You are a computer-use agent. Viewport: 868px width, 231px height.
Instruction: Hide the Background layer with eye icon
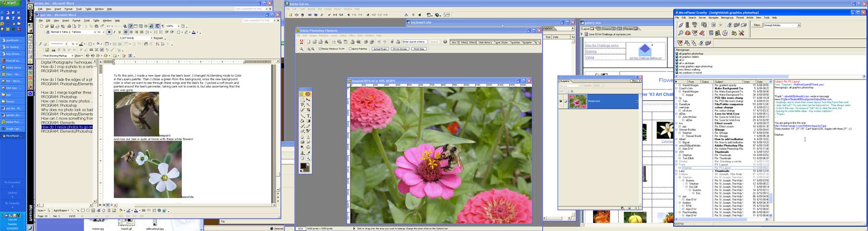click(x=561, y=101)
